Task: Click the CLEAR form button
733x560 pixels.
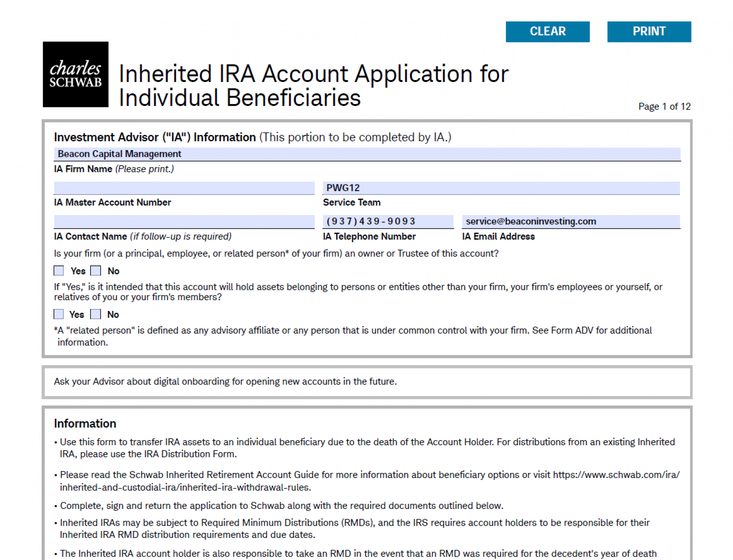Action: tap(547, 32)
